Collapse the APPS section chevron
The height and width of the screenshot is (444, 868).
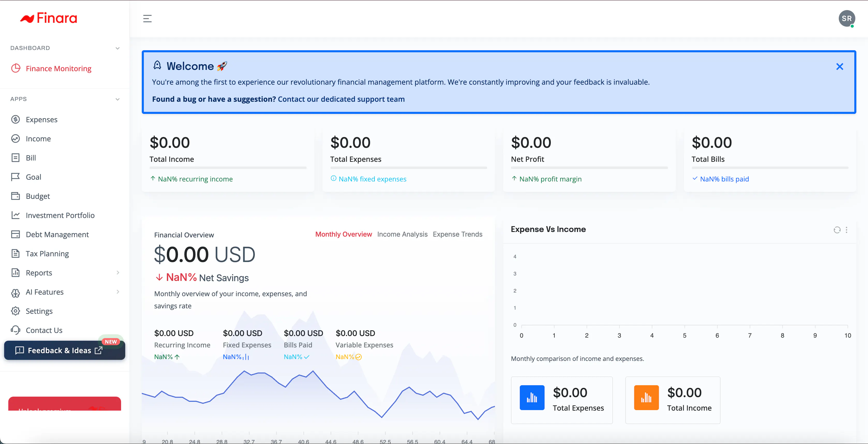tap(118, 99)
